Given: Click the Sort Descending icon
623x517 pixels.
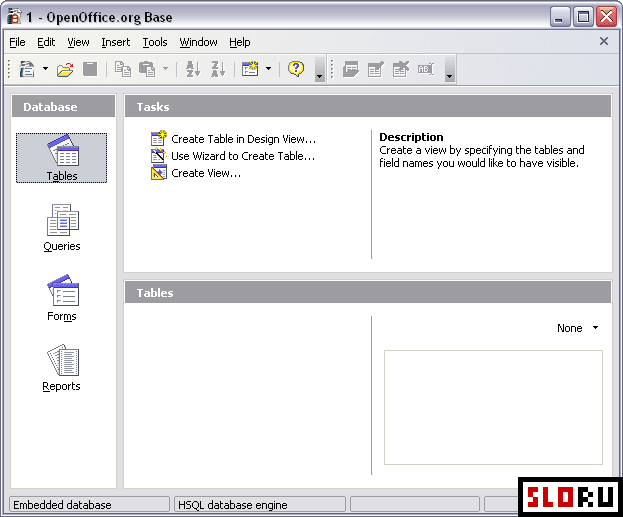Looking at the screenshot, I should [x=218, y=69].
